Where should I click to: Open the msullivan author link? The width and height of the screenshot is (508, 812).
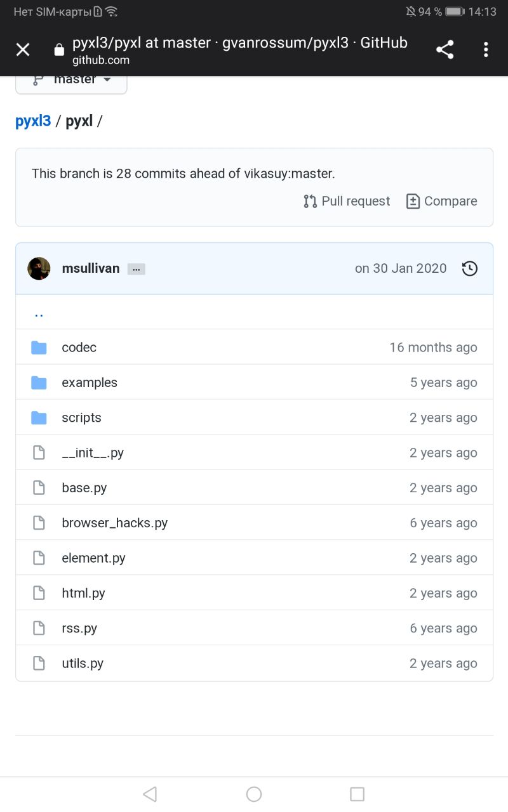(x=91, y=268)
